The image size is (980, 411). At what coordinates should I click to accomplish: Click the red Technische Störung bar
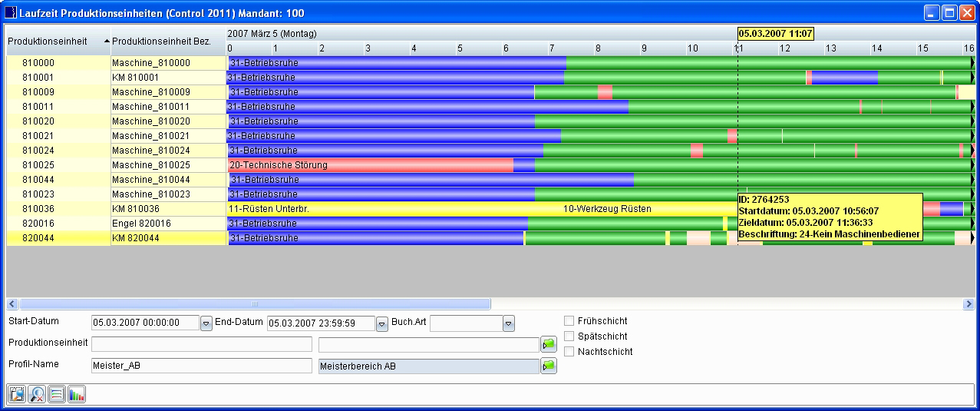[368, 165]
